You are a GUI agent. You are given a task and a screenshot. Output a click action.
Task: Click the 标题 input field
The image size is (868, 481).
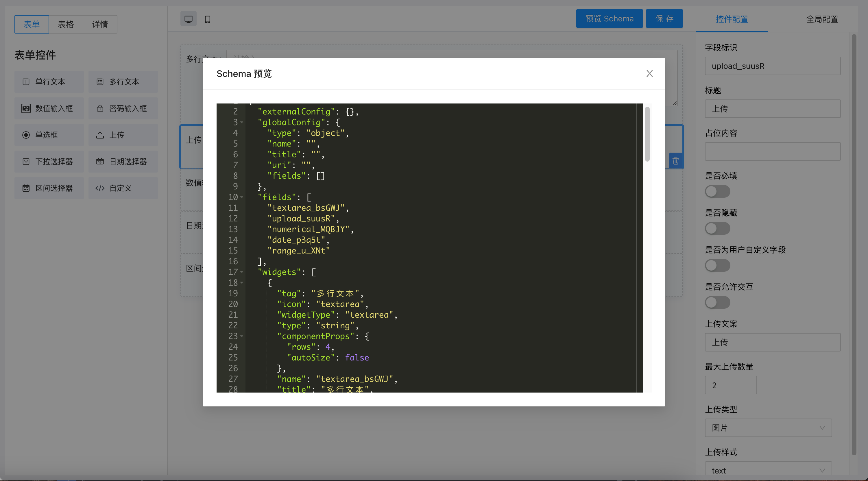[772, 109]
